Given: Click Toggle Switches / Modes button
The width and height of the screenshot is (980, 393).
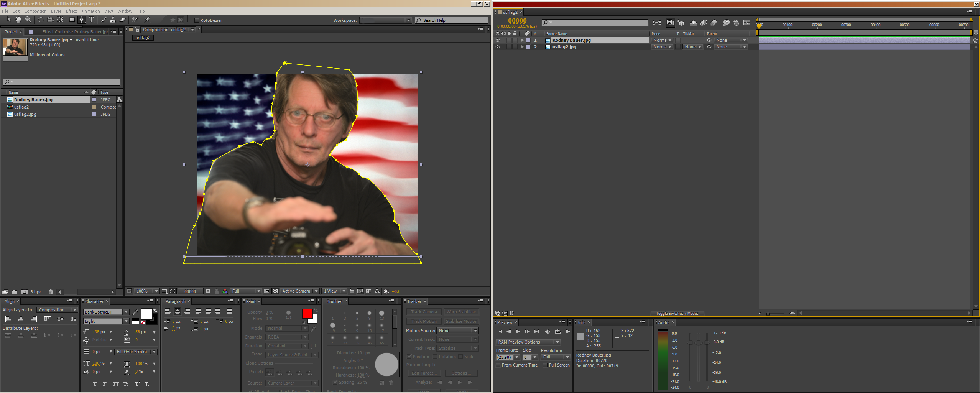Looking at the screenshot, I should tap(677, 314).
